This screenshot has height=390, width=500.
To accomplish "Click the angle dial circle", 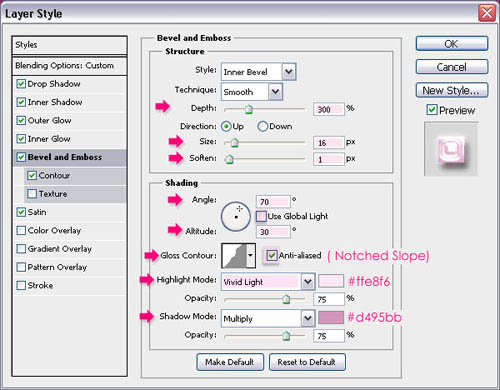I will click(236, 217).
